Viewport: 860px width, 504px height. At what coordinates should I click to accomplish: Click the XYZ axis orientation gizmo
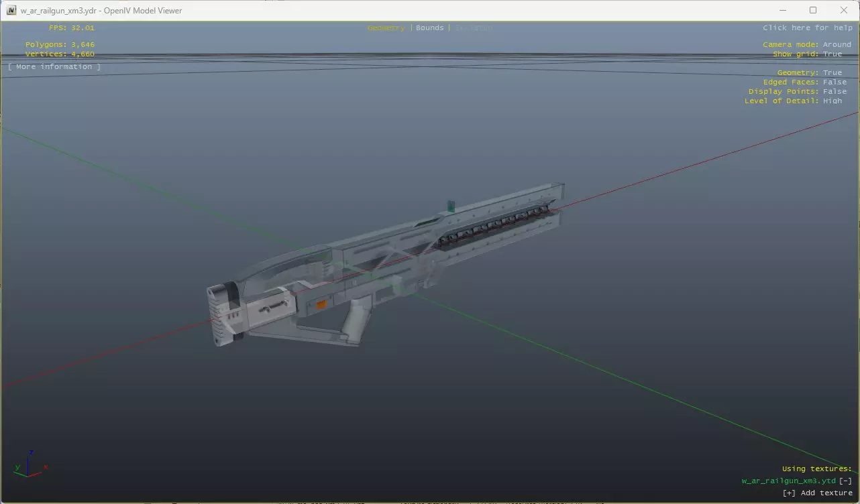tap(30, 464)
